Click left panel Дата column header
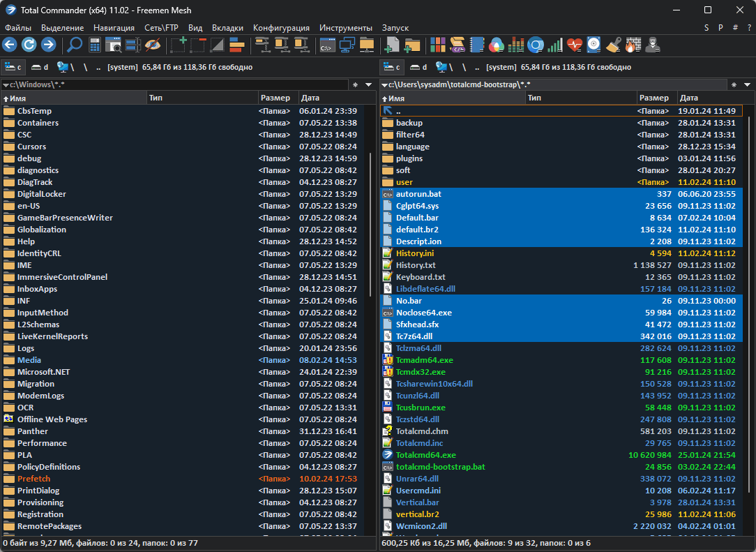This screenshot has width=756, height=552. tap(311, 98)
